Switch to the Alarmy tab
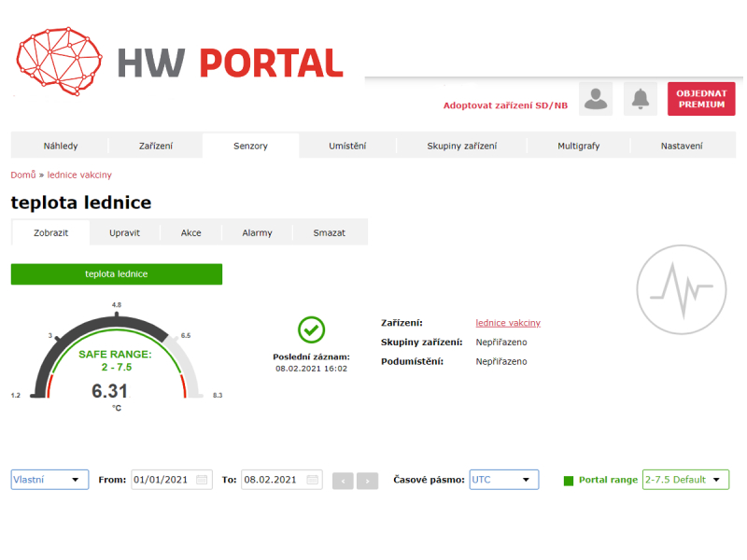The height and width of the screenshot is (560, 747). point(257,232)
